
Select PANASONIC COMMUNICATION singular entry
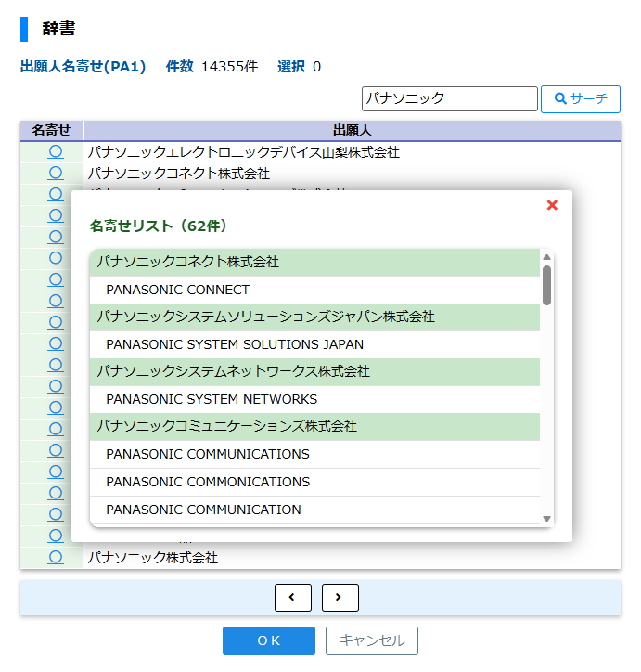point(314,510)
